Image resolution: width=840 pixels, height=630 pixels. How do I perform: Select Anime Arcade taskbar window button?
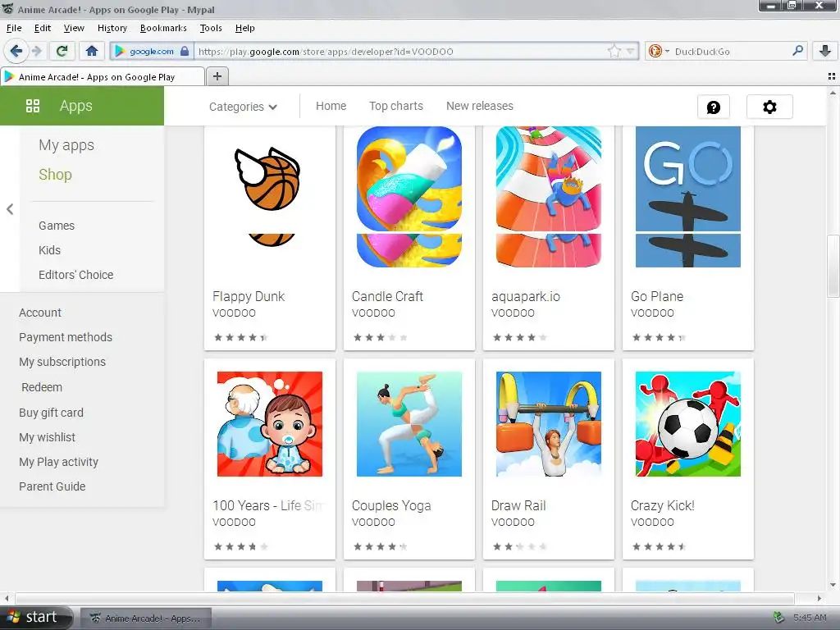coord(146,619)
